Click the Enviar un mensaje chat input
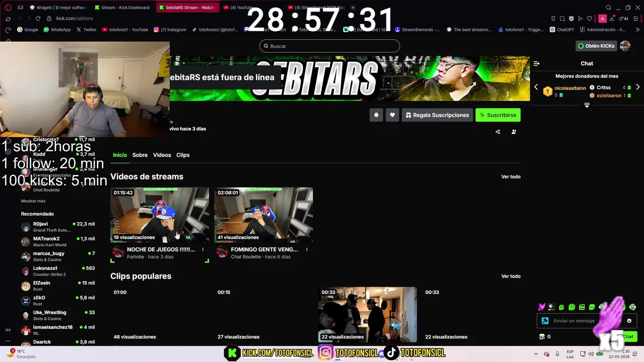This screenshot has height=362, width=644. (587, 321)
